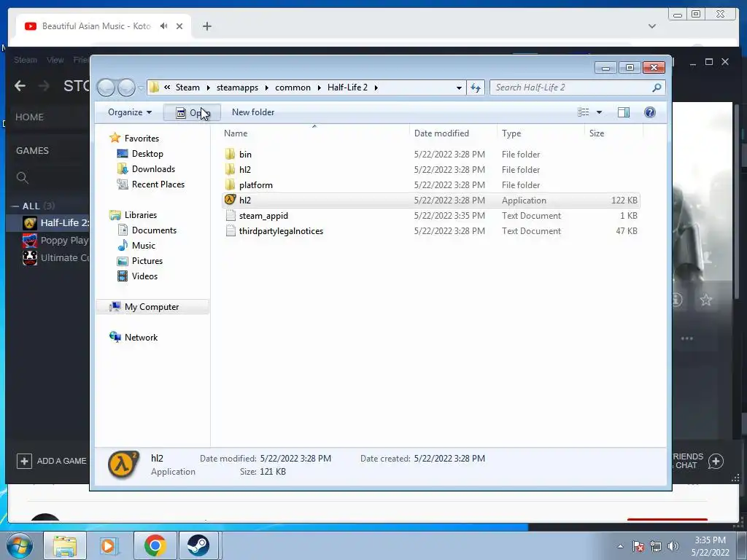Select Libraries in the navigation pane

click(141, 215)
